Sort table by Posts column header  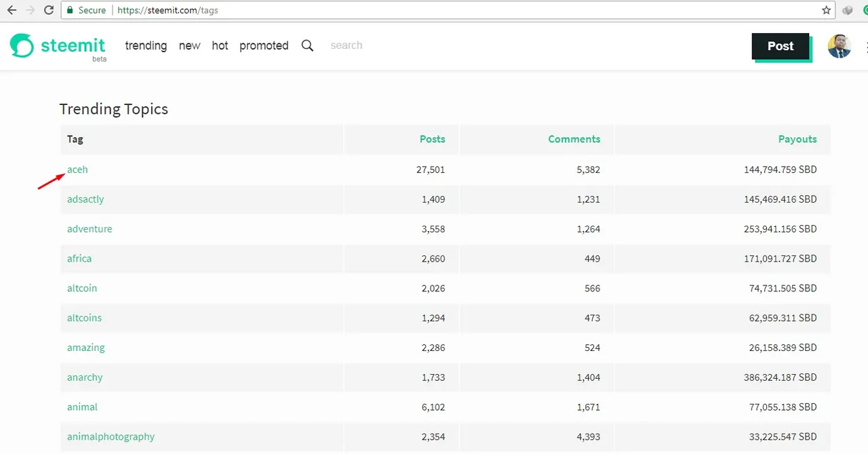point(432,139)
